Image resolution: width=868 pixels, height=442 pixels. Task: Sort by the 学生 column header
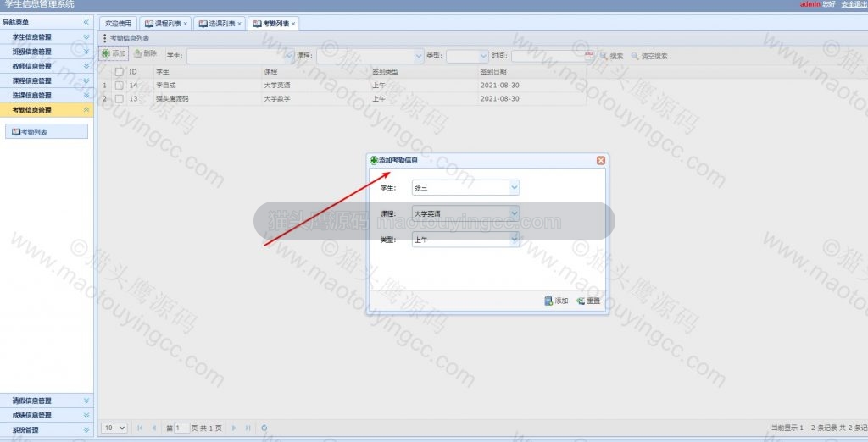pos(207,71)
